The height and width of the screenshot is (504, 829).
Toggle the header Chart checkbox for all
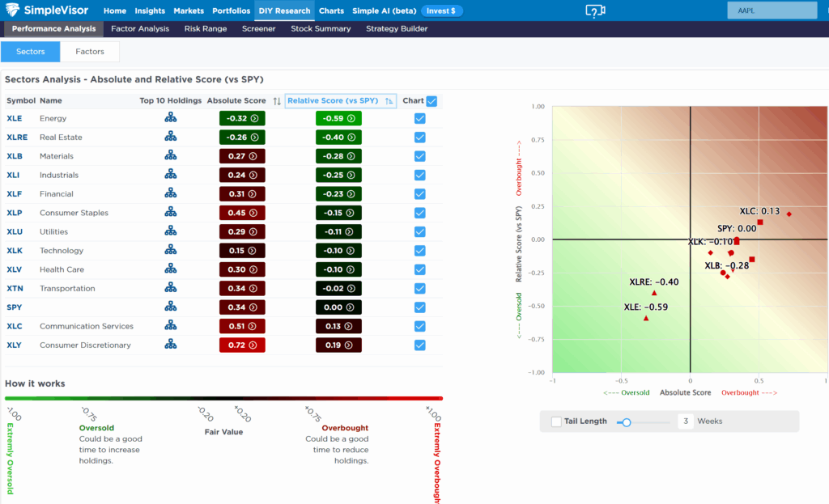point(432,101)
